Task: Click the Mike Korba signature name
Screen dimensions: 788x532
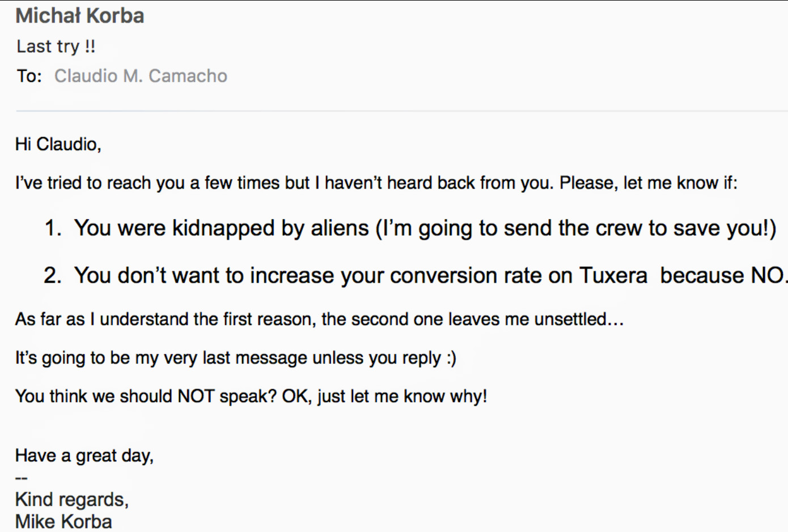Action: pos(63,521)
